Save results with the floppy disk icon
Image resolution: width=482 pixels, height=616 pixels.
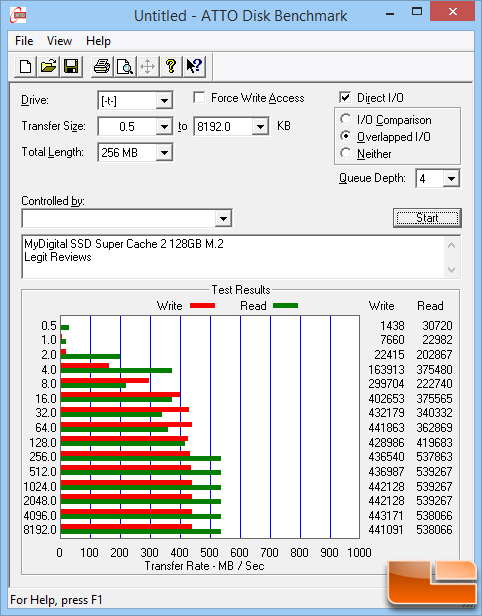[71, 66]
